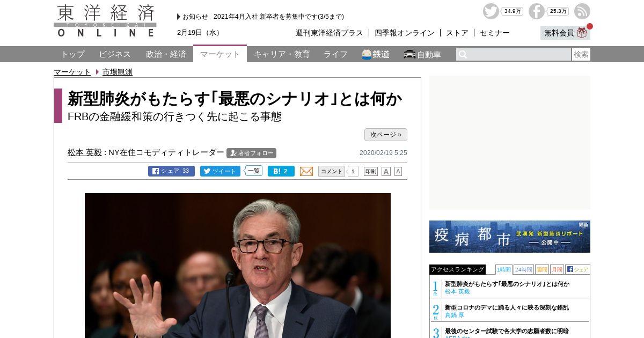Open the トップ navigation tab
The width and height of the screenshot is (644, 338).
[72, 54]
